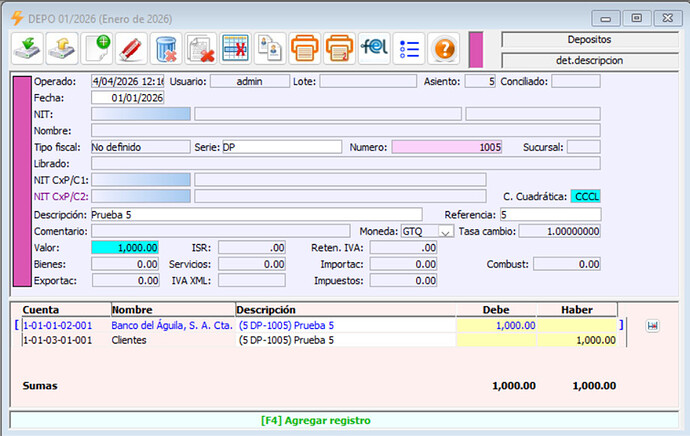The height and width of the screenshot is (436, 690).
Task: Click the blue NIT input field
Action: click(141, 114)
